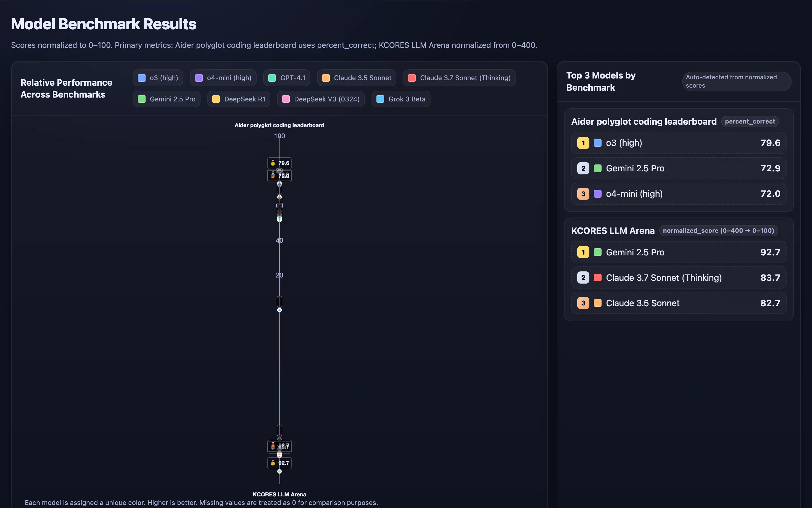Click the percent_correct metric badge
812x508 pixels.
coord(750,122)
